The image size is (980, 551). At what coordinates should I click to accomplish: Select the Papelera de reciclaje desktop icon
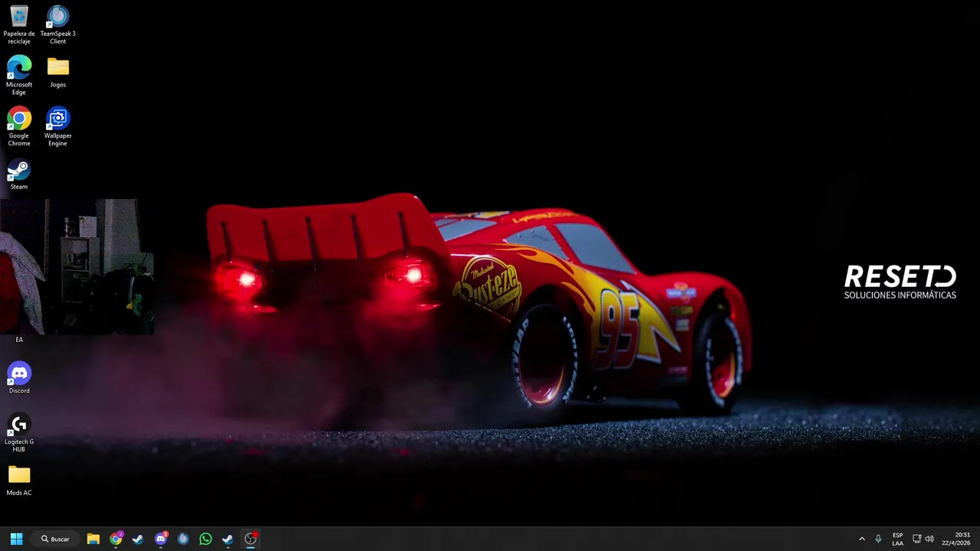(19, 24)
